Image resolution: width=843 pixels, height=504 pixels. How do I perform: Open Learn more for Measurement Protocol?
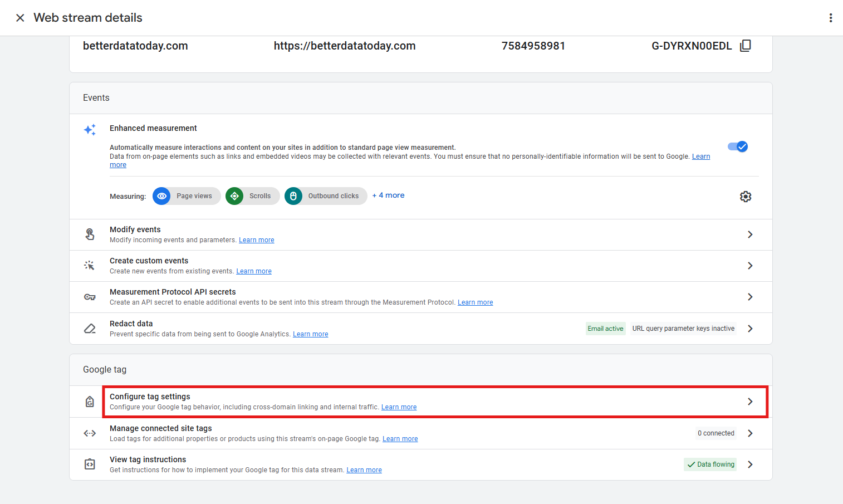tap(475, 302)
